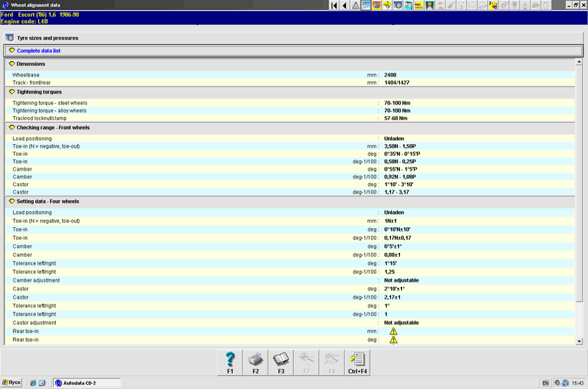The height and width of the screenshot is (389, 588).
Task: Click the second quick launch icon in taskbar
Action: [43, 383]
